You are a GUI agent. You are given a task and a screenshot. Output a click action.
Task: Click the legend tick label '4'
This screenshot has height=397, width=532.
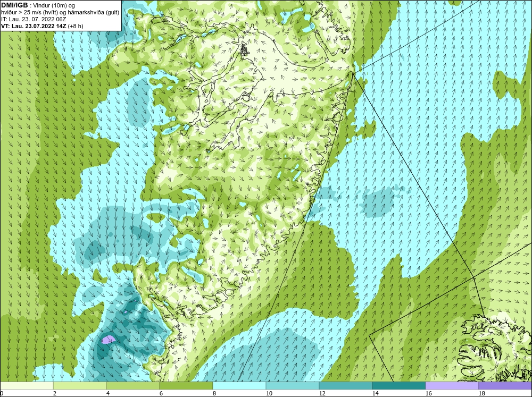(x=108, y=393)
